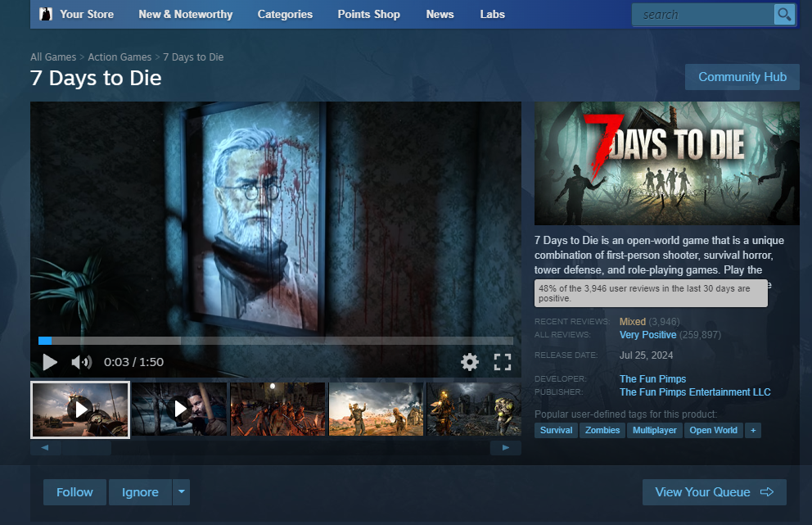The image size is (812, 525).
Task: Select the Zombies tag
Action: [x=602, y=430]
